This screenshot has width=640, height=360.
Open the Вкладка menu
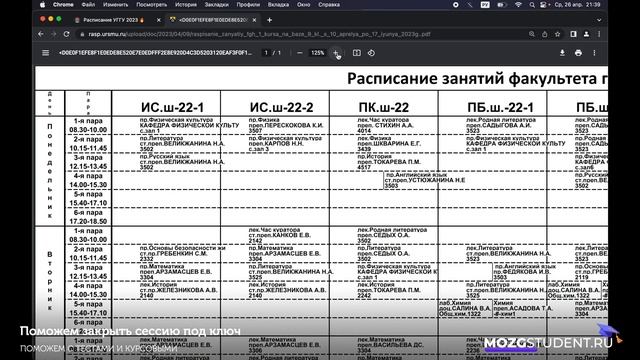278,5
